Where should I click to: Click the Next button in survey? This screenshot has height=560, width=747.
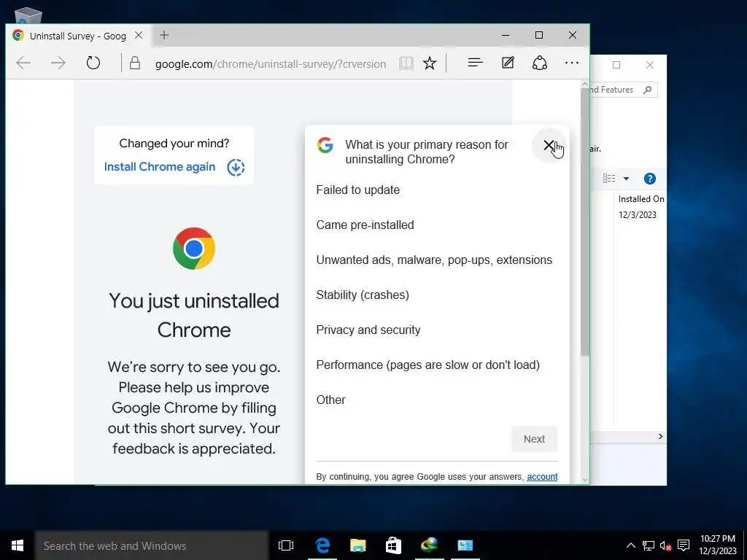click(534, 439)
